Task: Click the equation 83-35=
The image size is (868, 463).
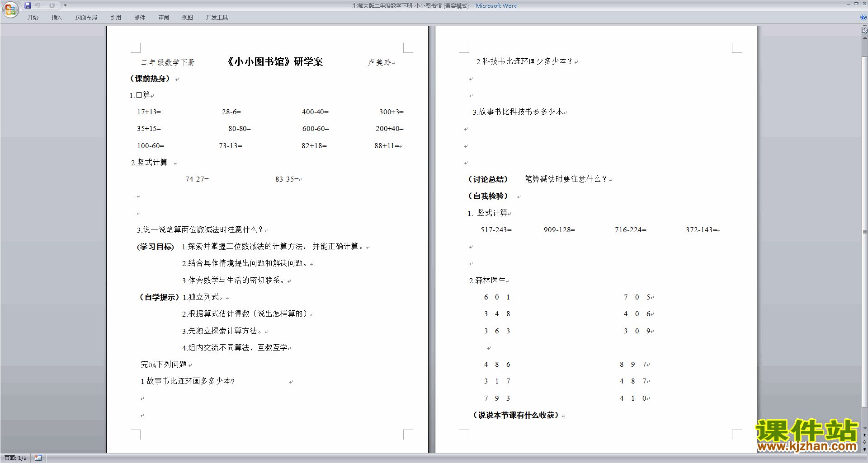Action: coord(287,179)
